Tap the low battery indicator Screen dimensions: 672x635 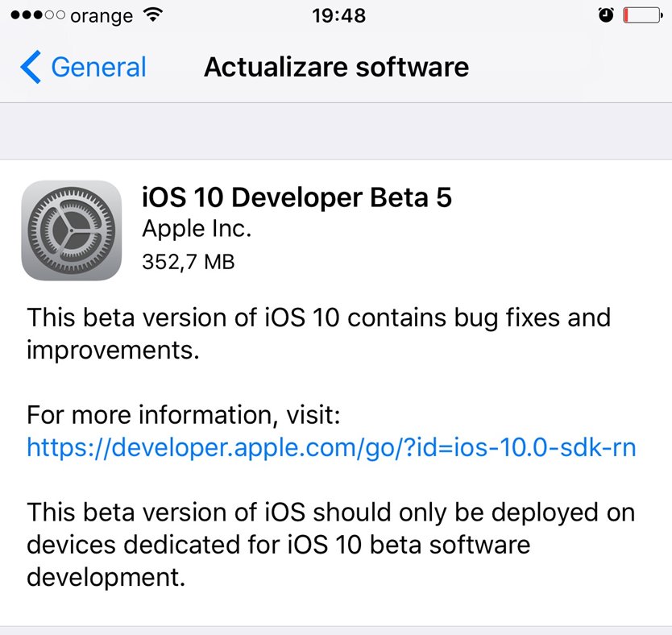click(x=643, y=15)
